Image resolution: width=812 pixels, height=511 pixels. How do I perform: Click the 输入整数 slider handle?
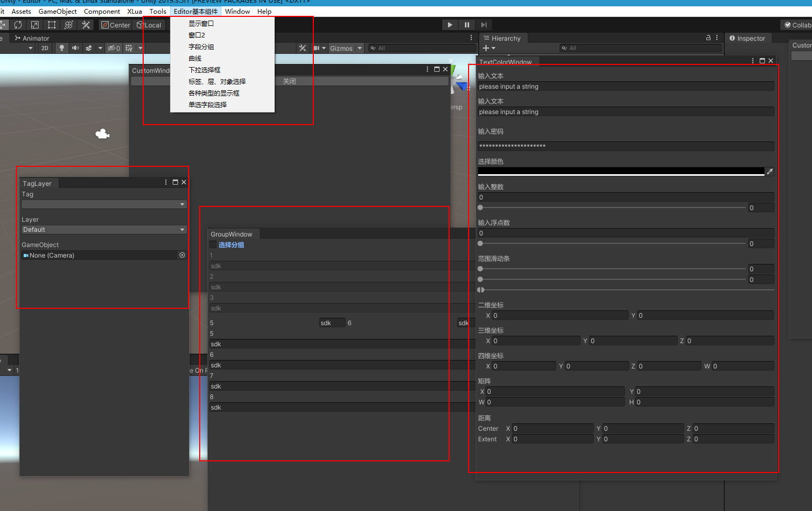[480, 207]
